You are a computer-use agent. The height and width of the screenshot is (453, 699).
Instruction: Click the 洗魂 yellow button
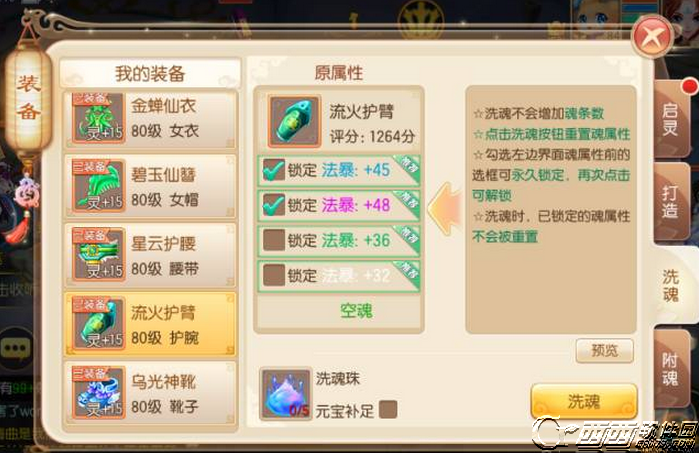(584, 401)
